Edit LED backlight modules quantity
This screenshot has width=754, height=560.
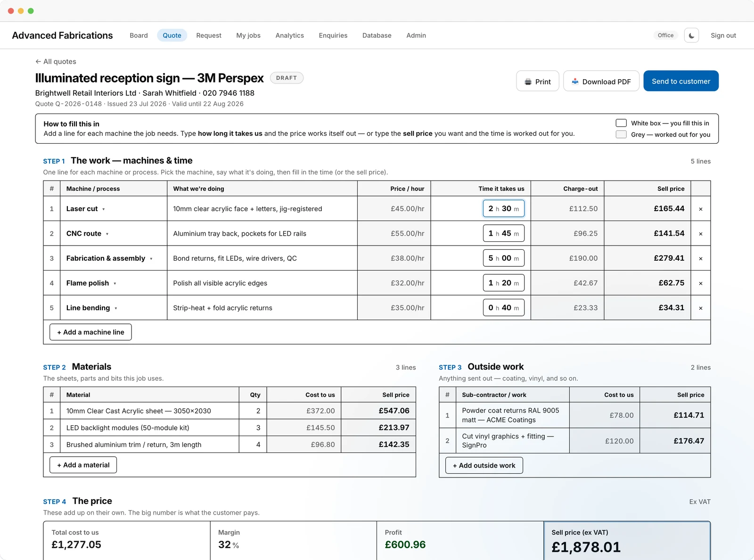click(x=253, y=428)
